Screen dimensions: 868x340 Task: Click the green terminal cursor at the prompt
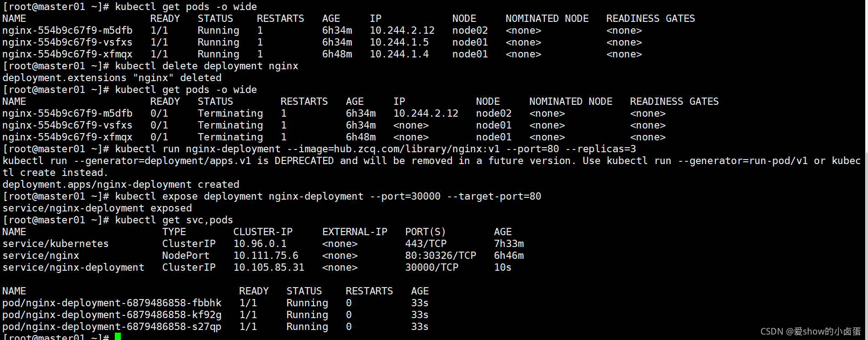click(x=118, y=337)
